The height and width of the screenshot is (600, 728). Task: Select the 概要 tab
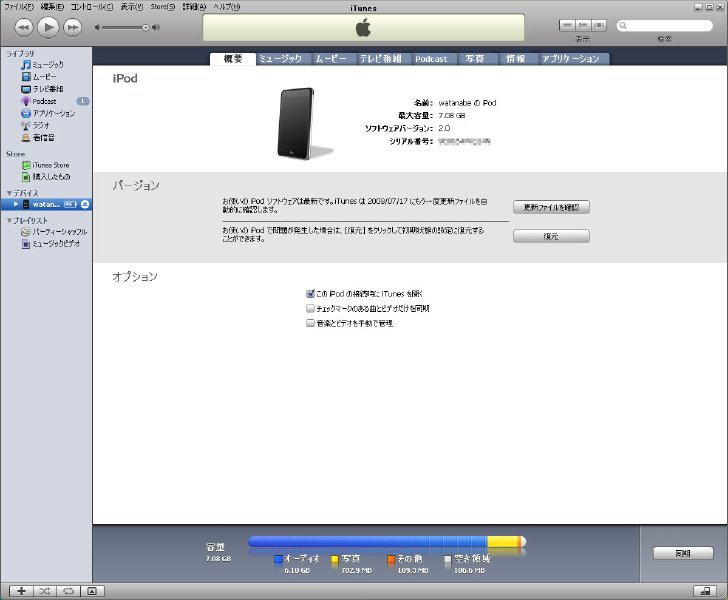(x=233, y=59)
